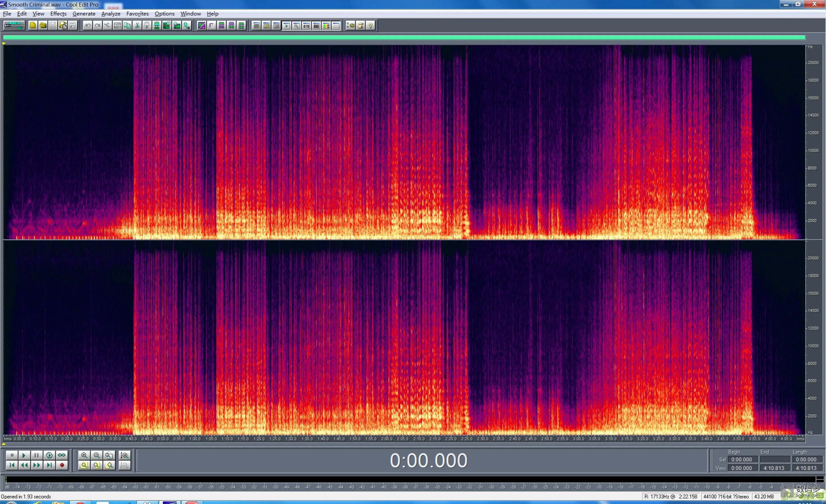Viewport: 826px width, 504px height.
Task: Click the Convert Sample Type icon
Action: click(x=186, y=26)
